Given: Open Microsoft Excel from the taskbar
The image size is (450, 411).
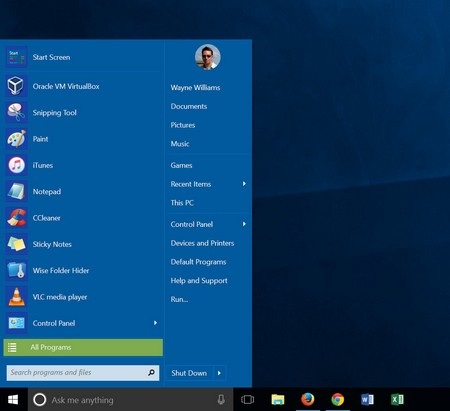Looking at the screenshot, I should (397, 399).
